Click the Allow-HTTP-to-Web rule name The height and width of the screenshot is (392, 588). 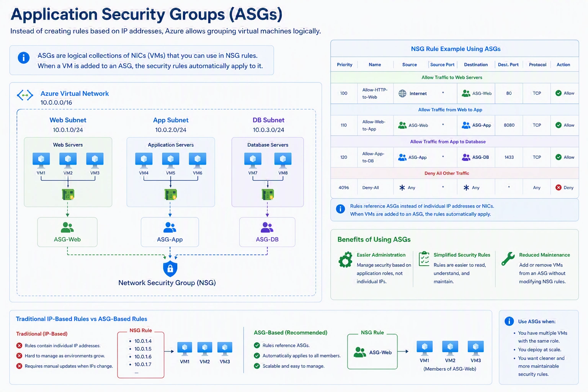[x=375, y=93]
